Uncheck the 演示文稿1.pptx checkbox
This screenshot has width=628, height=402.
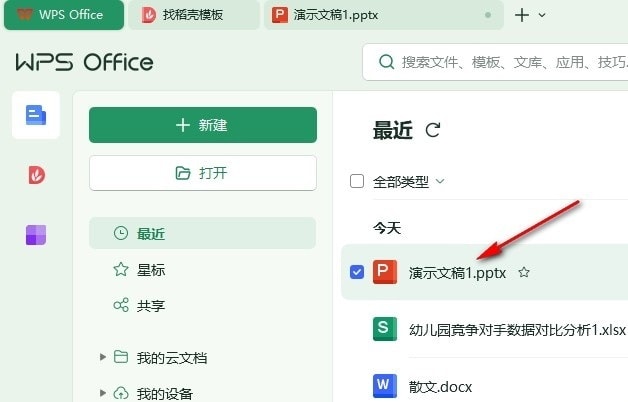[x=357, y=272]
